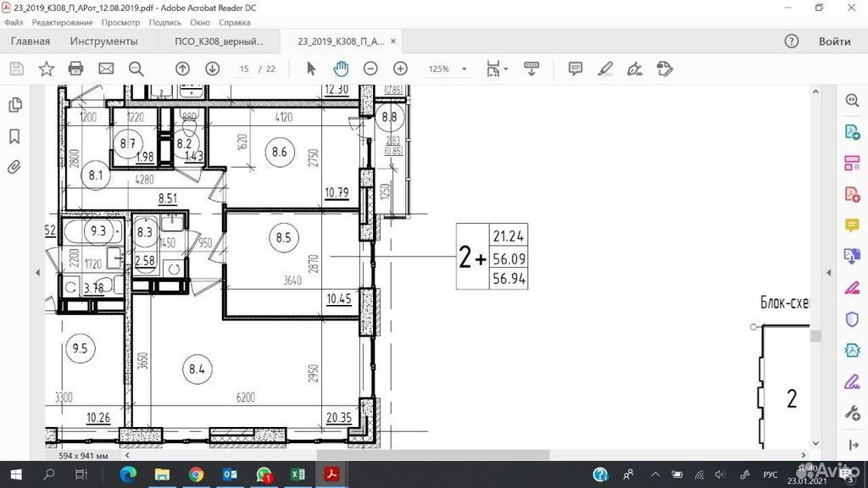Open Excel from the taskbar
The height and width of the screenshot is (488, 868).
[298, 474]
